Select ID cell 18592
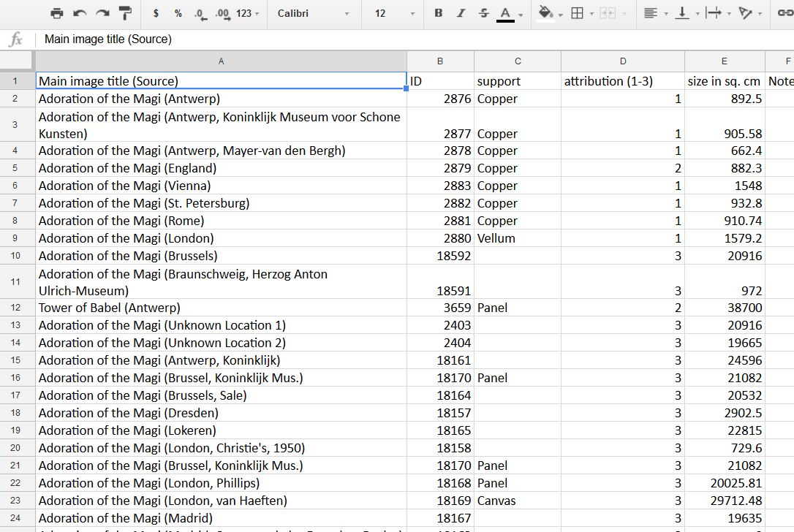794x532 pixels. click(x=440, y=256)
